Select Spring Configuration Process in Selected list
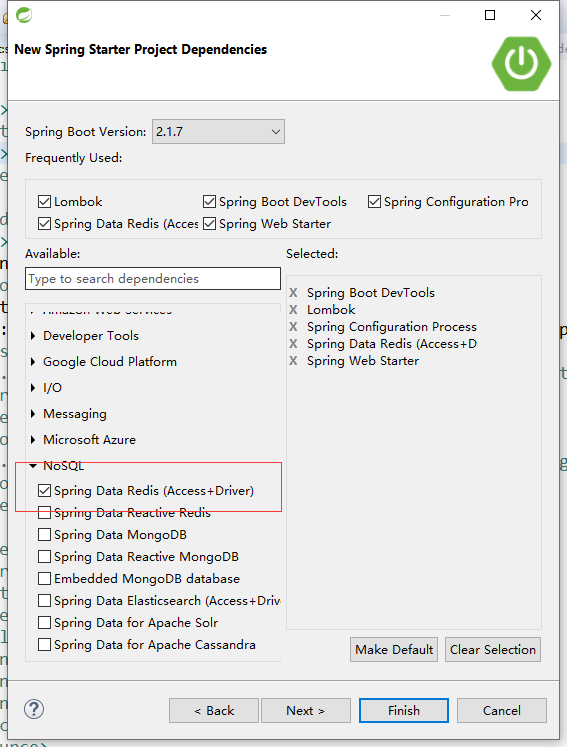The width and height of the screenshot is (567, 747). 392,327
